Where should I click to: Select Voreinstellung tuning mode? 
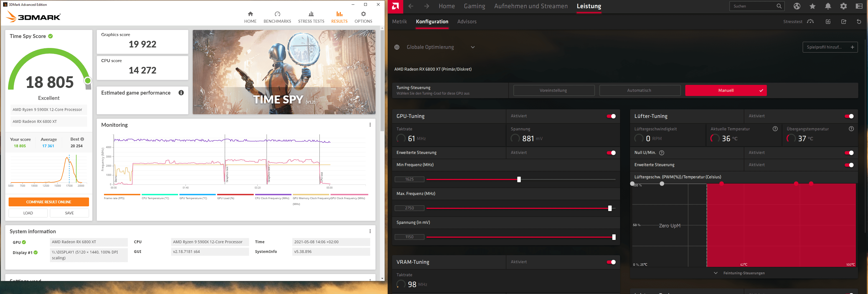(554, 90)
